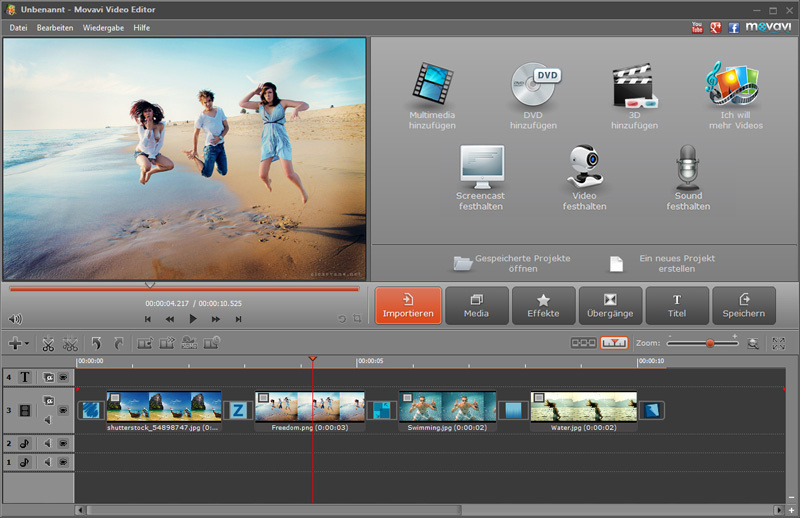The height and width of the screenshot is (518, 800).
Task: Start webcam capture via Video festhalten
Action: click(585, 167)
